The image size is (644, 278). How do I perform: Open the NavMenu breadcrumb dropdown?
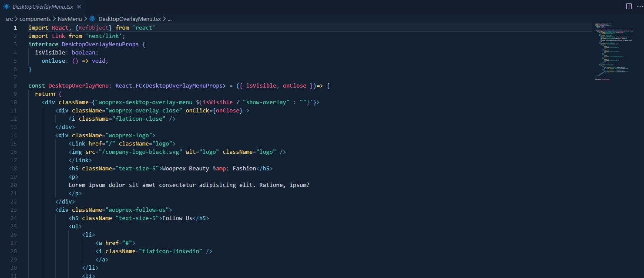(70, 19)
